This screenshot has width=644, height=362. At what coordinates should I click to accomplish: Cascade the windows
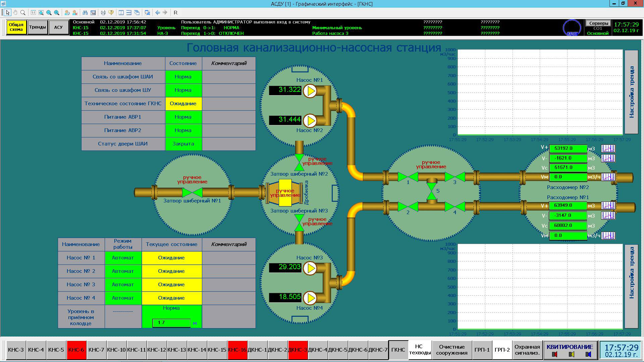click(x=137, y=12)
